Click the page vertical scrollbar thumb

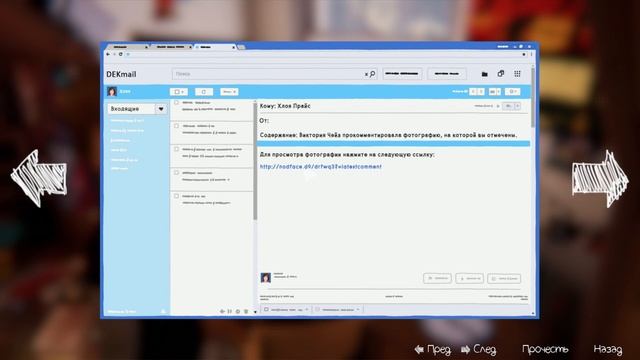(533, 97)
